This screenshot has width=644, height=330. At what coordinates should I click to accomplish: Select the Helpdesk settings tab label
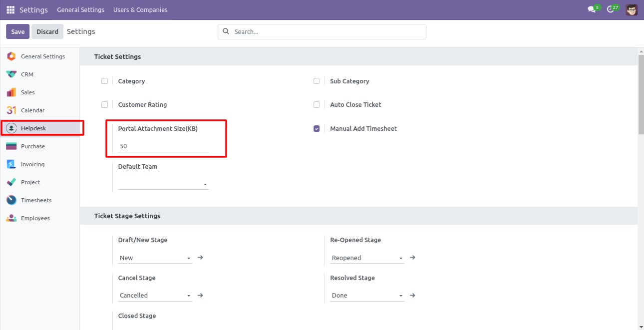pyautogui.click(x=33, y=128)
